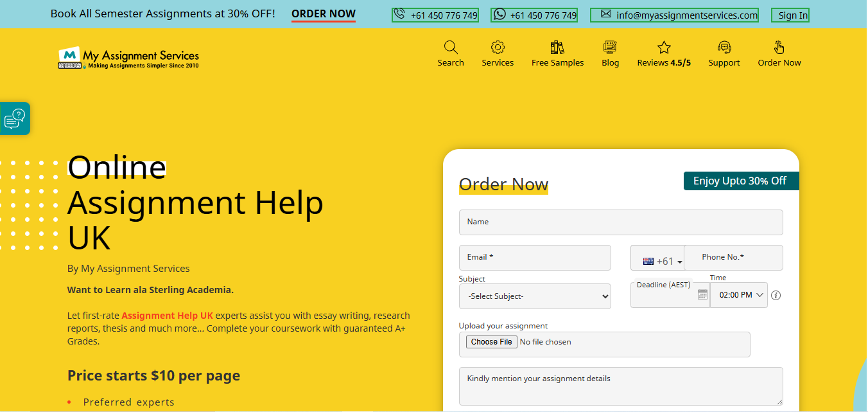This screenshot has height=412, width=868.
Task: Click the Blog icon in navigation
Action: [609, 46]
